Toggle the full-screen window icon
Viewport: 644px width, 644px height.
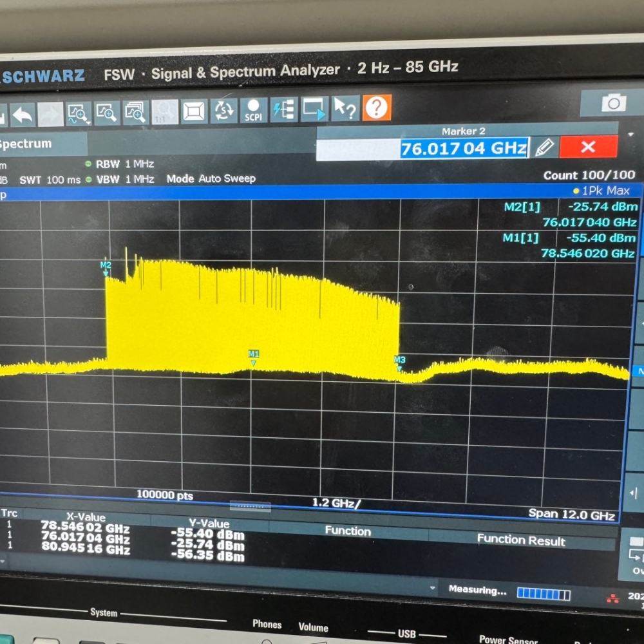click(x=194, y=111)
